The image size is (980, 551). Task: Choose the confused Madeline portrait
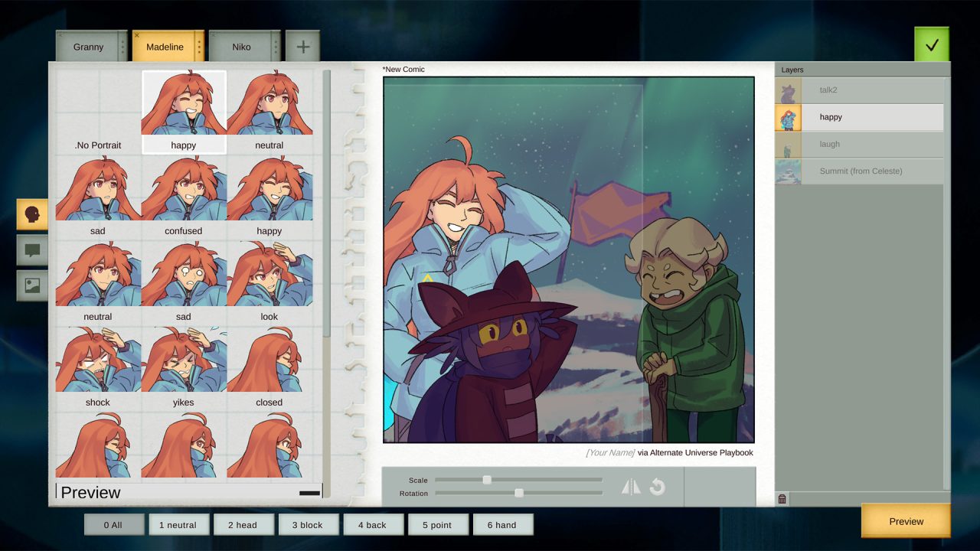[184, 197]
